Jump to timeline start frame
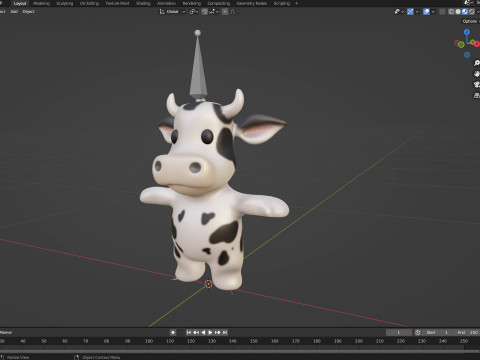The width and height of the screenshot is (480, 360). pyautogui.click(x=189, y=332)
